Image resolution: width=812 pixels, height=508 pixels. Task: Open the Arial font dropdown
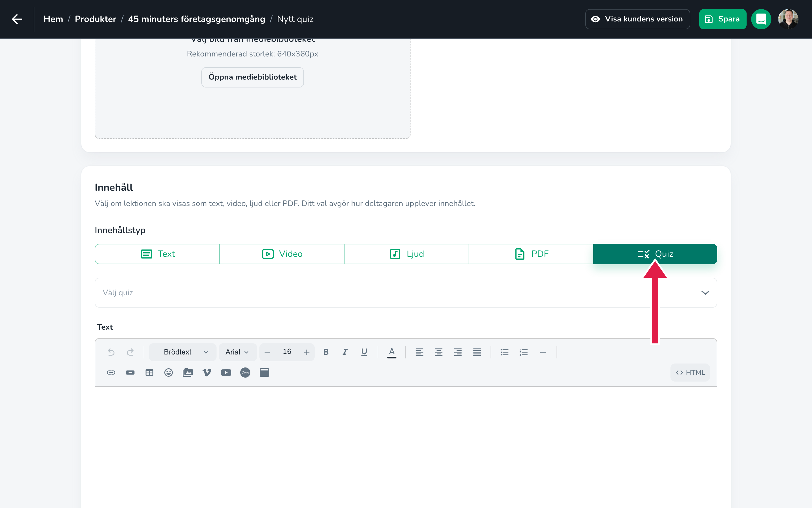coord(238,352)
